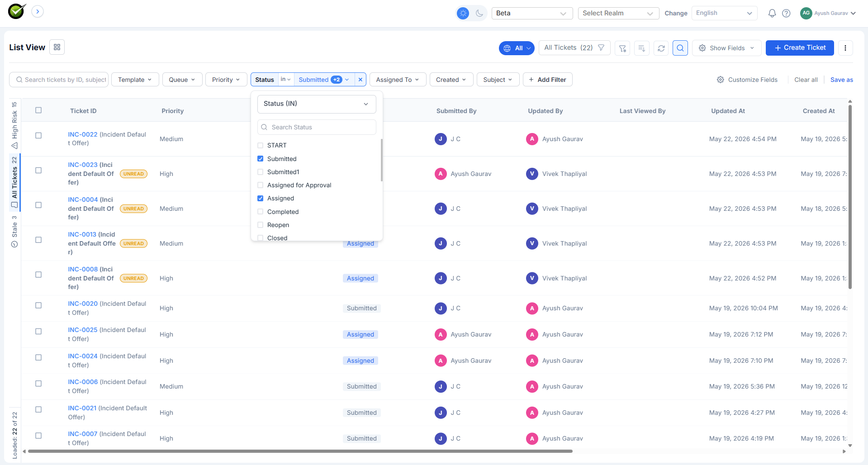
Task: Switch to grid view icon beside List View
Action: click(57, 47)
